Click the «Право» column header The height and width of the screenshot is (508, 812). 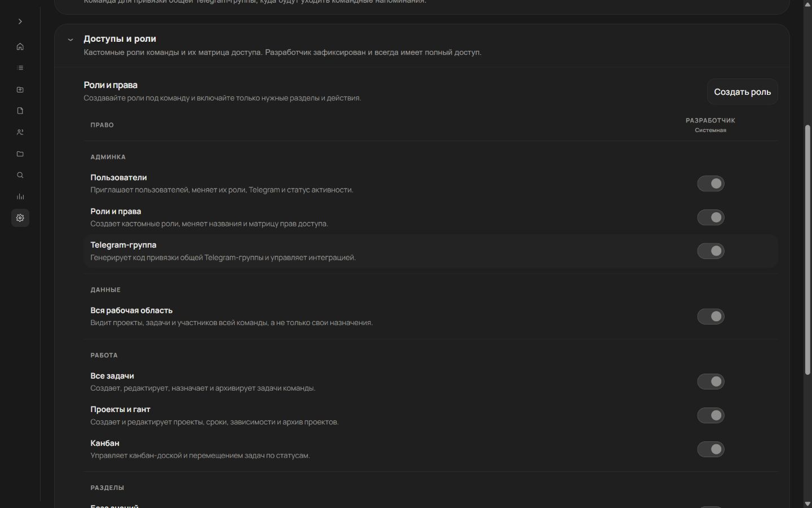pos(102,125)
